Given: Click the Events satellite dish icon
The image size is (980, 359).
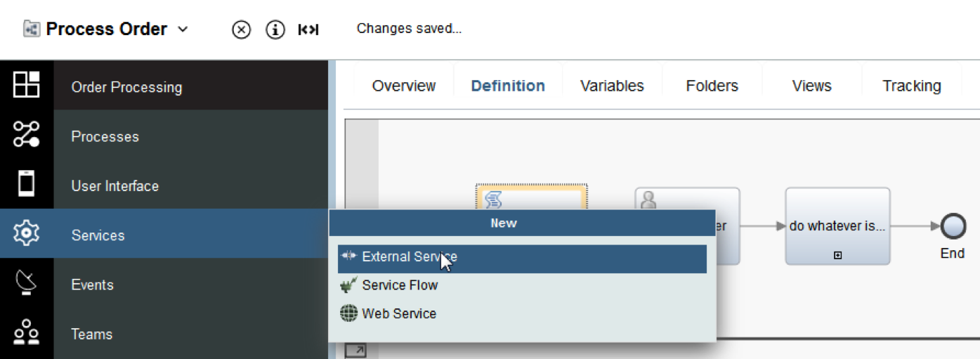Looking at the screenshot, I should 27,282.
